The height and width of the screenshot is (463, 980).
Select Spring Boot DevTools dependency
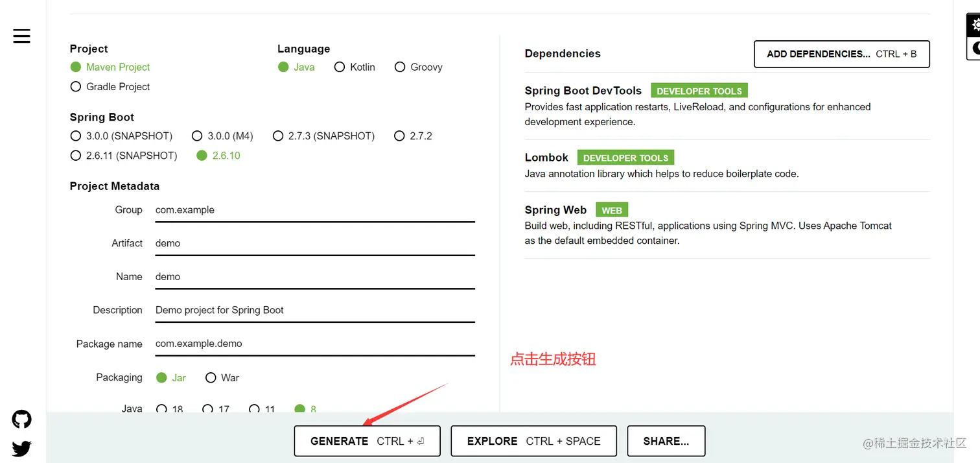point(727,106)
